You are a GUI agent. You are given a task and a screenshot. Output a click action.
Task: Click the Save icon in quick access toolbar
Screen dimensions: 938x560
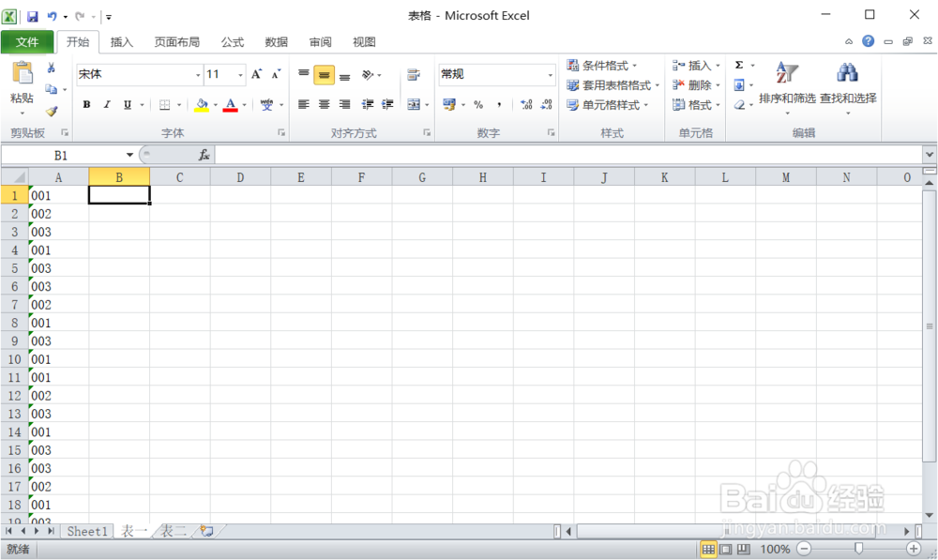point(32,16)
